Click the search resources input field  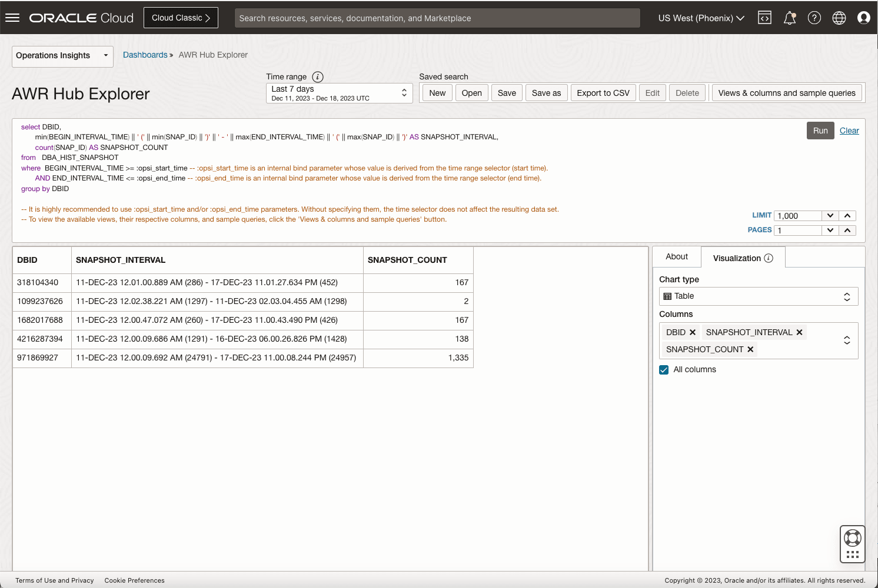(x=437, y=18)
